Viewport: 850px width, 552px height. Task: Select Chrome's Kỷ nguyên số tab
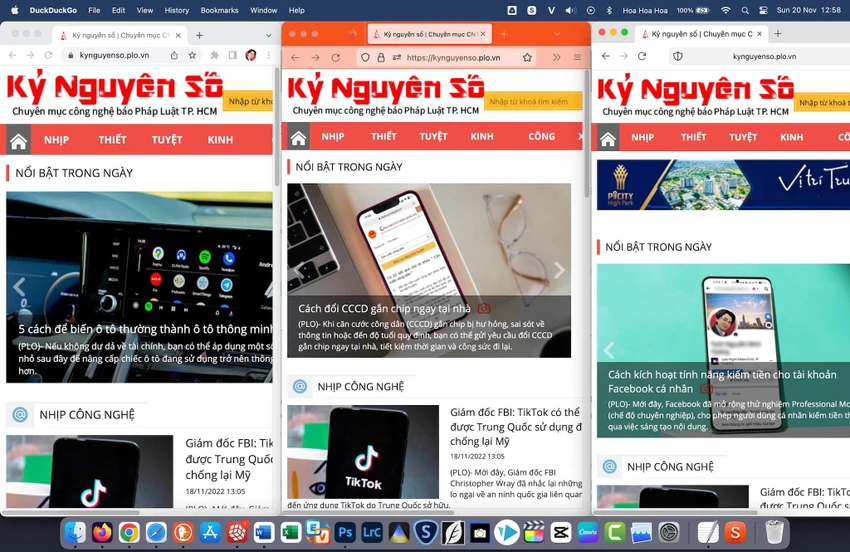click(x=120, y=35)
